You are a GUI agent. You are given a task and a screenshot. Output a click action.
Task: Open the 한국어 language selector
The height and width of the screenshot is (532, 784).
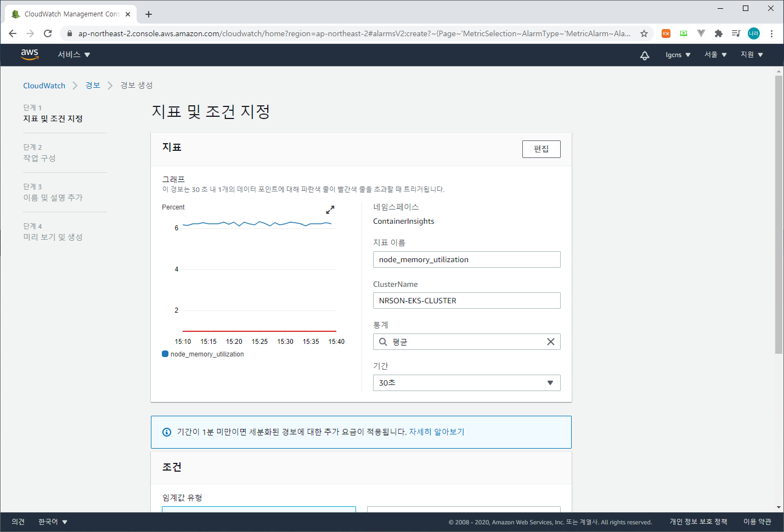click(53, 522)
